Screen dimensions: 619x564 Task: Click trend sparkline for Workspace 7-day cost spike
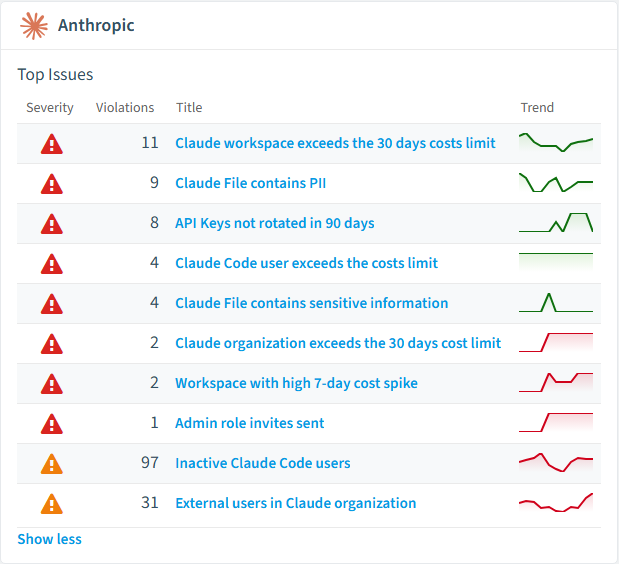[x=556, y=383]
